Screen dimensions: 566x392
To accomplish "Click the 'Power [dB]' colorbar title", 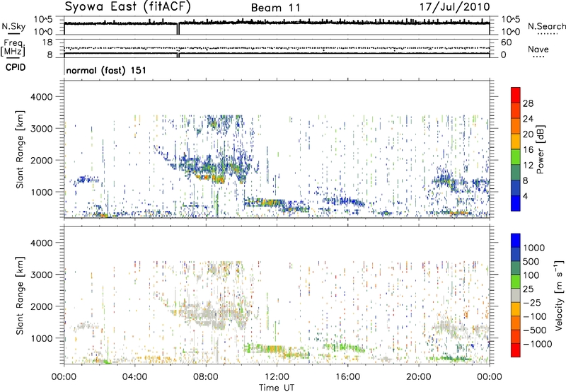I will [541, 149].
